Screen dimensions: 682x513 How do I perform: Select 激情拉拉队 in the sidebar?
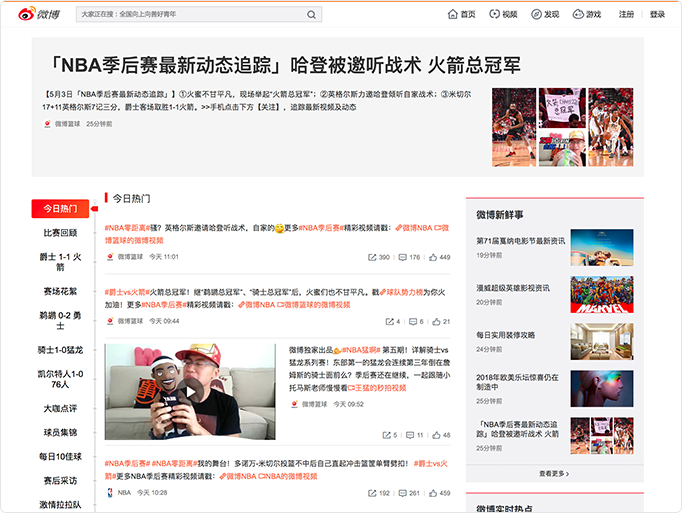click(x=60, y=505)
